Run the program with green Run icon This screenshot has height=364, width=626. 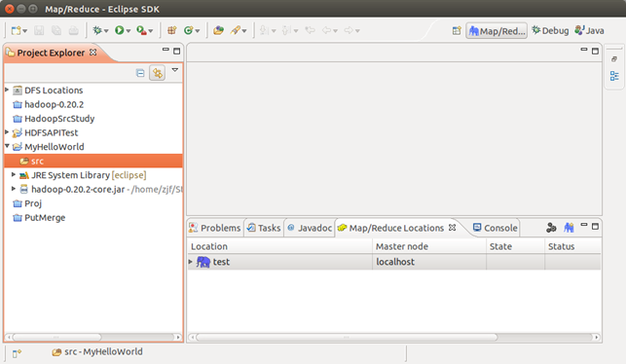(120, 30)
